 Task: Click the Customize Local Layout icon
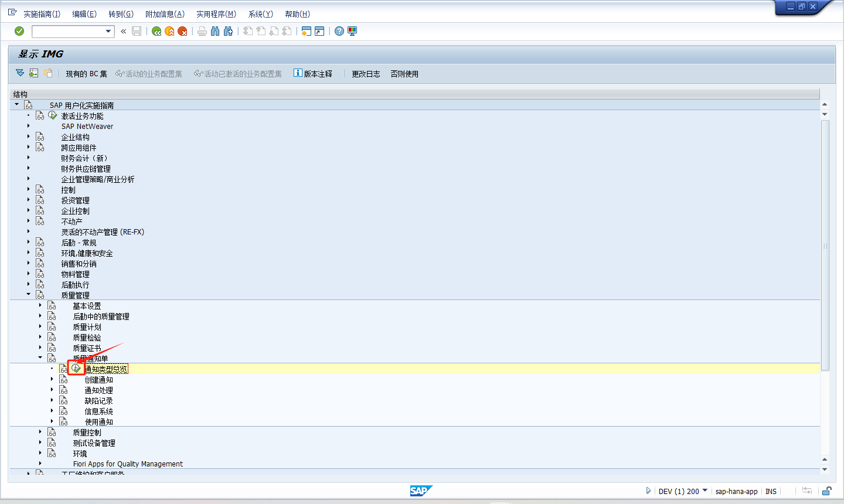pyautogui.click(x=352, y=31)
